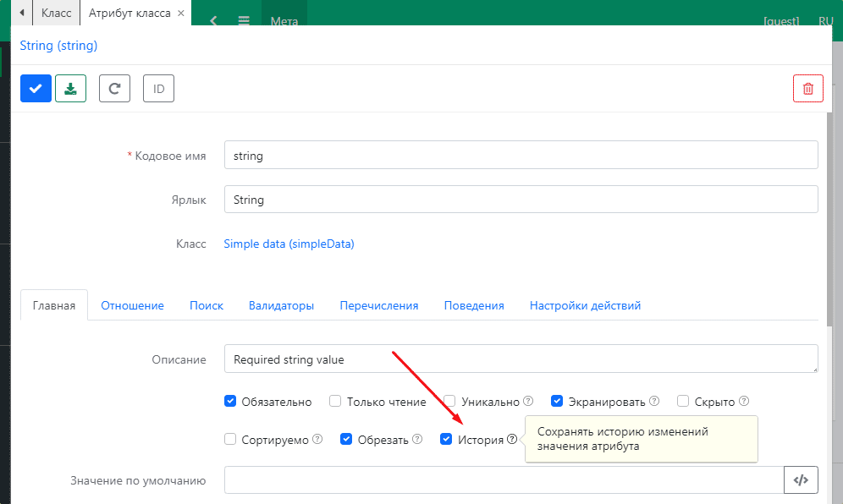The width and height of the screenshot is (843, 504).
Task: Click the red trash delete button
Action: [808, 89]
